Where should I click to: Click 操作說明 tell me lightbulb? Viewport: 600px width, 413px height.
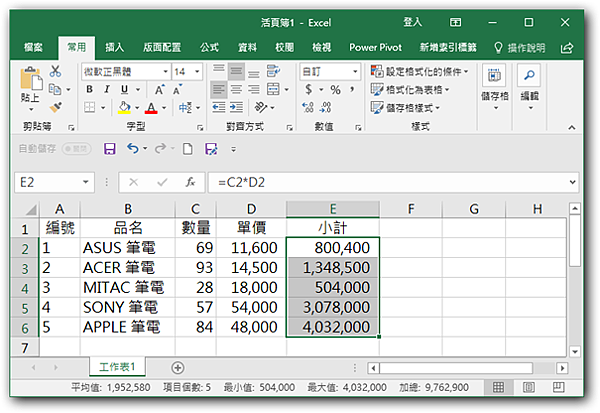[519, 48]
